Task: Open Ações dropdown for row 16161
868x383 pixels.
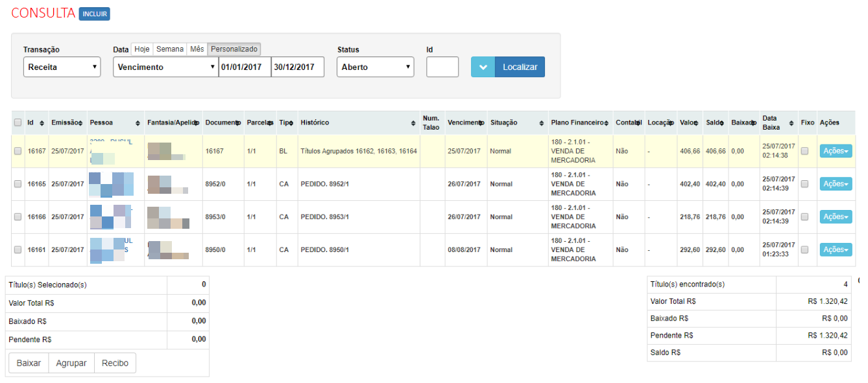Action: [x=836, y=250]
